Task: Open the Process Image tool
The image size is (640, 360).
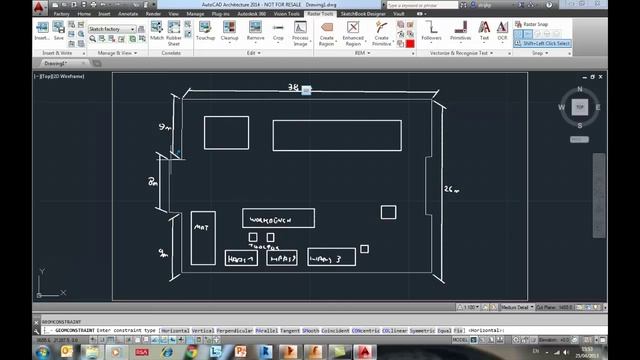Action: [x=300, y=33]
